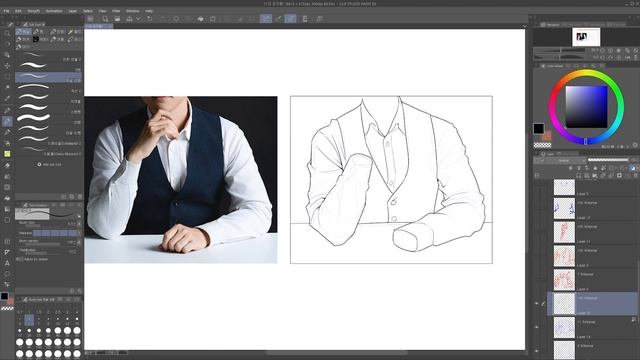Open the File menu
Screen dimensions: 640x360
click(7, 11)
